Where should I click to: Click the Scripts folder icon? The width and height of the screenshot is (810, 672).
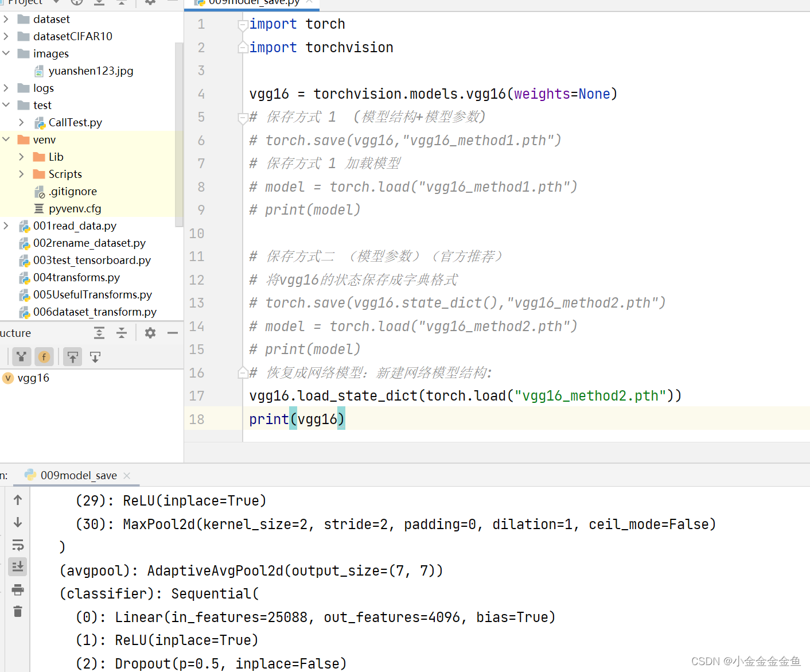click(39, 174)
